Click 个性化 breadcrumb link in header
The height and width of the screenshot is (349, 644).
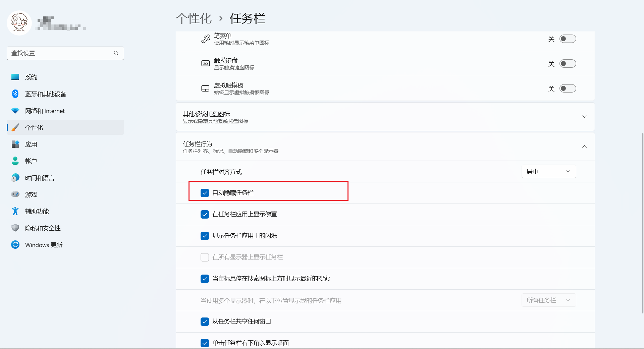194,18
